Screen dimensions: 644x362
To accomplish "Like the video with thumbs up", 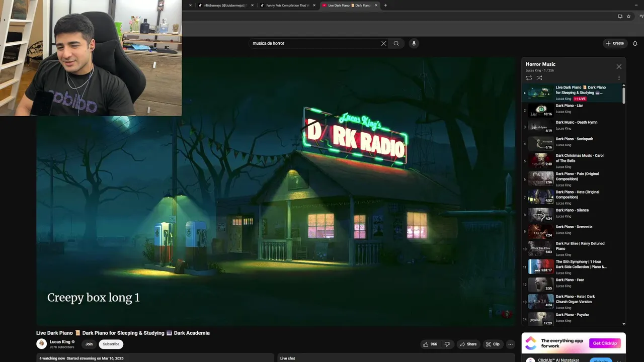I will pyautogui.click(x=430, y=344).
